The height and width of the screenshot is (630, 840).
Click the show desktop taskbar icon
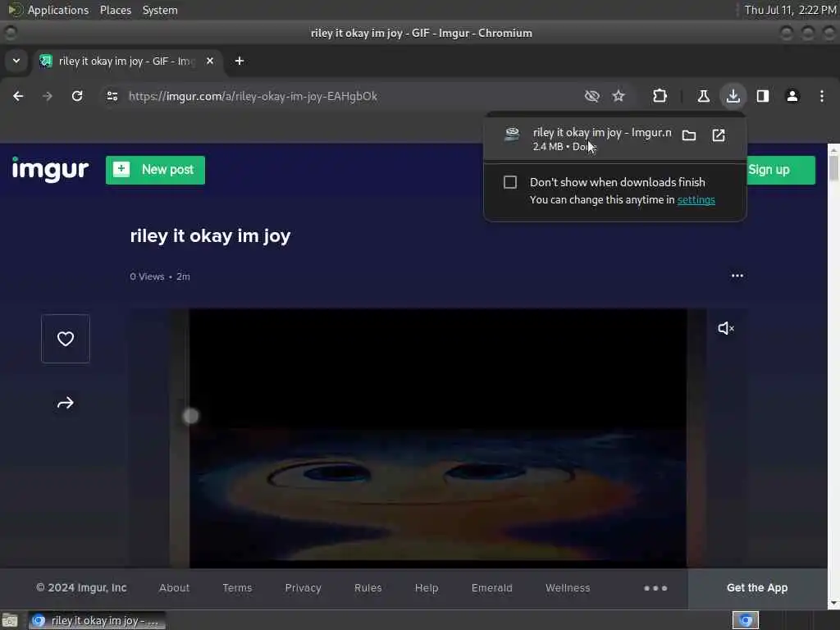[10, 620]
